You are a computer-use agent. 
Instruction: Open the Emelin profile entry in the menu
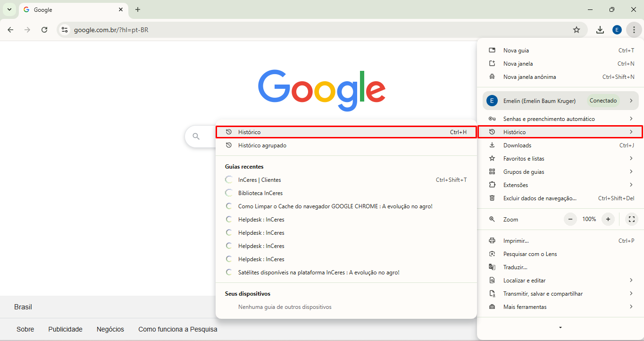coord(560,101)
